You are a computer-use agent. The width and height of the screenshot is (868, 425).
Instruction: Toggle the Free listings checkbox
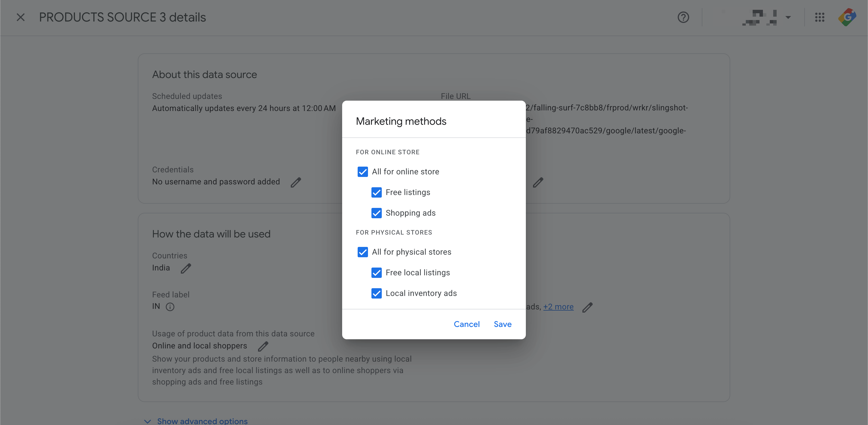pyautogui.click(x=376, y=192)
